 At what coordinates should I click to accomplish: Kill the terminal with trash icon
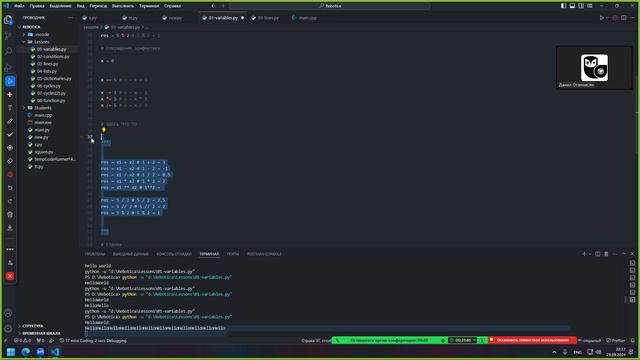pyautogui.click(x=606, y=254)
